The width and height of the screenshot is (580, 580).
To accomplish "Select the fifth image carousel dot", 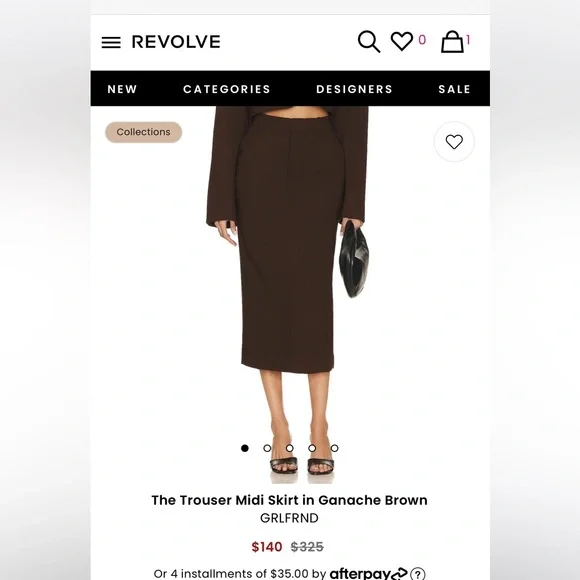I will click(x=334, y=448).
